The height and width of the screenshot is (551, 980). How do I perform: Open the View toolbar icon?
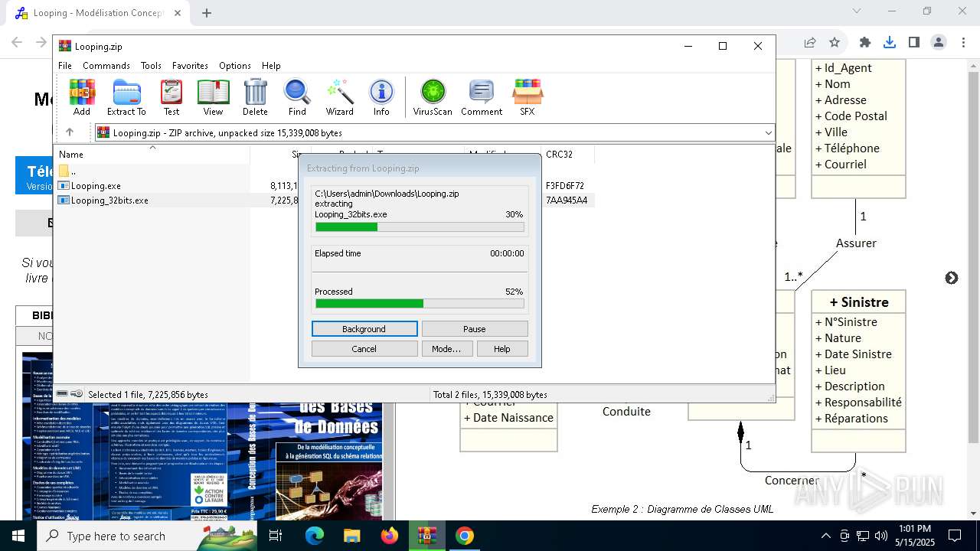point(213,97)
